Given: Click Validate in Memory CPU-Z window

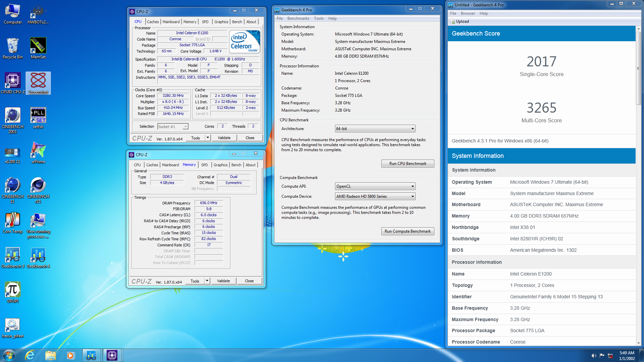Looking at the screenshot, I should 223,281.
